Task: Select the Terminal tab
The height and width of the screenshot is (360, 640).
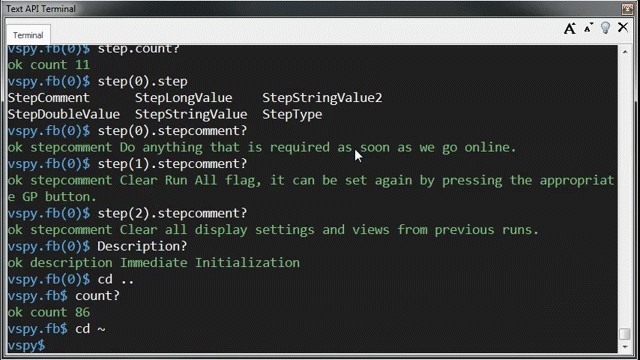Action: [x=28, y=35]
